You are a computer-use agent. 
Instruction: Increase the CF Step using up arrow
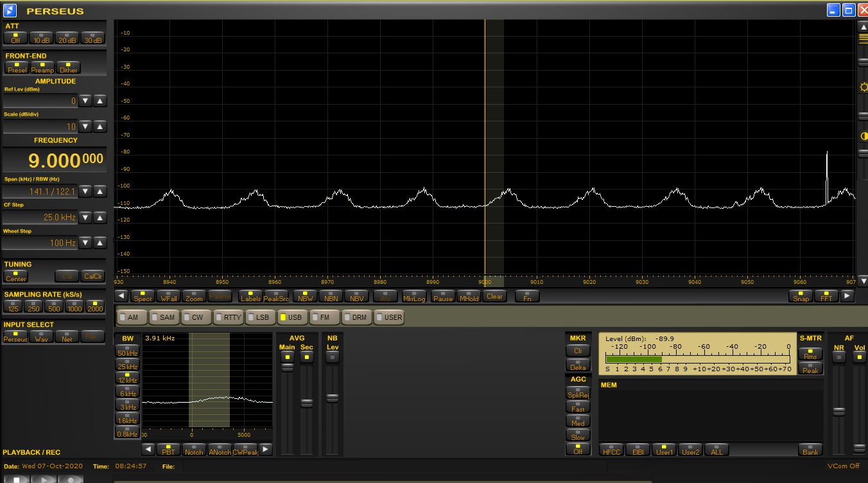[x=100, y=218]
